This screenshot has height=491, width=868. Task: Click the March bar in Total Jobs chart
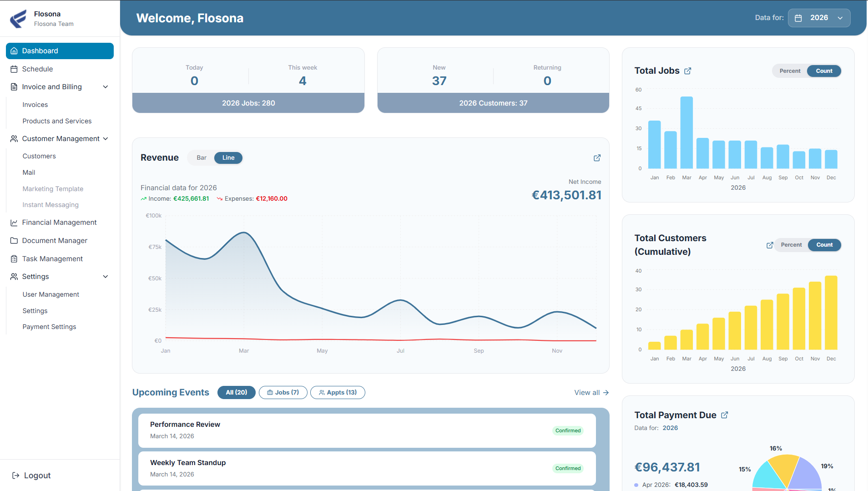686,132
